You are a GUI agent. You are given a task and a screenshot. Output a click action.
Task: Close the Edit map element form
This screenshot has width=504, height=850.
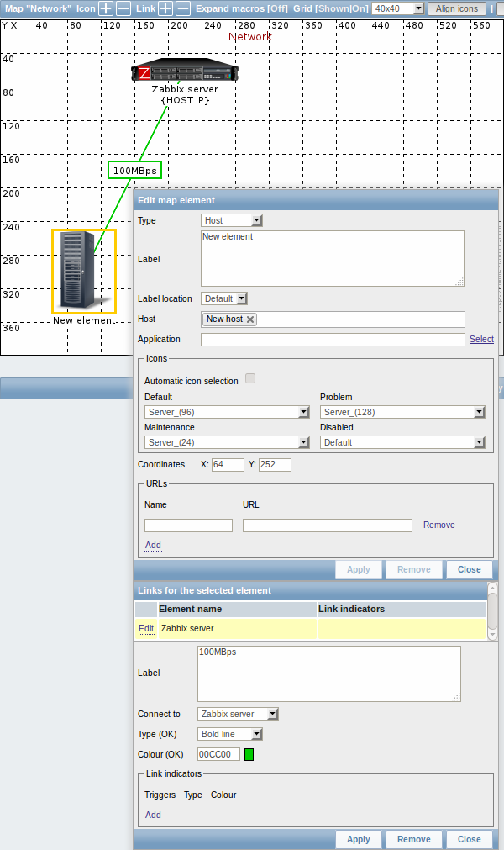pos(470,569)
